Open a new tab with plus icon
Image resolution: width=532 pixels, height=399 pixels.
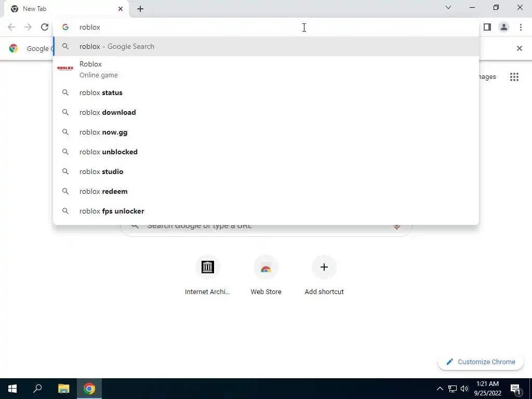pos(140,9)
